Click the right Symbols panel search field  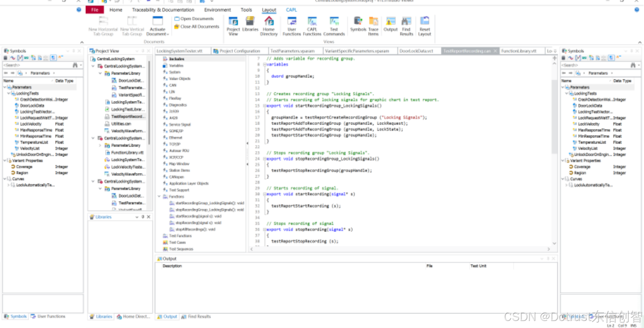pyautogui.click(x=594, y=65)
